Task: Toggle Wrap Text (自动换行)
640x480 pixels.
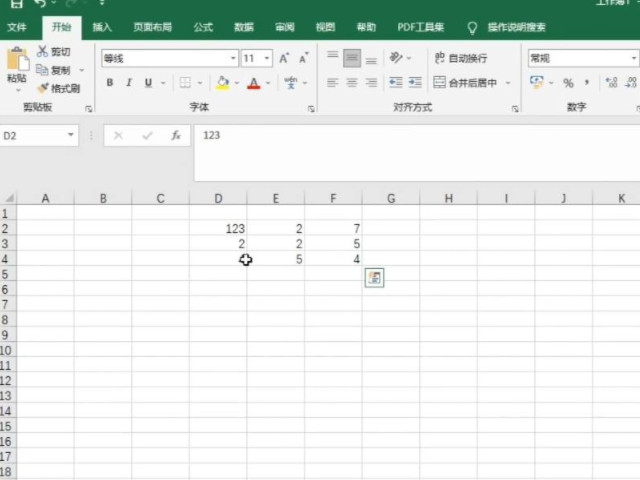Action: tap(461, 58)
